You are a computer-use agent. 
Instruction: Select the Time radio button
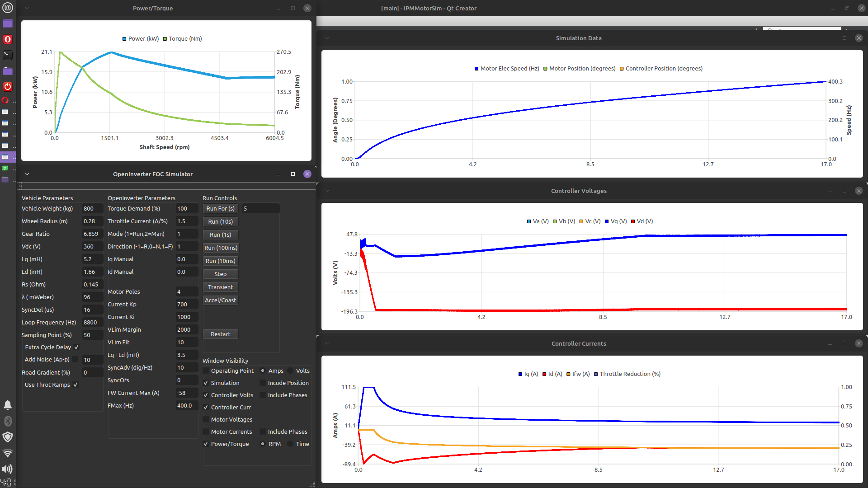pos(291,444)
